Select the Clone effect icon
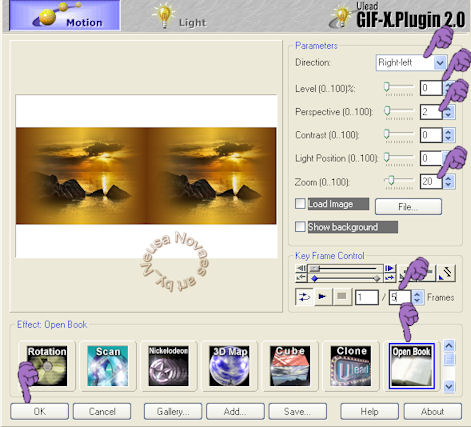The height and width of the screenshot is (427, 471). pos(351,366)
